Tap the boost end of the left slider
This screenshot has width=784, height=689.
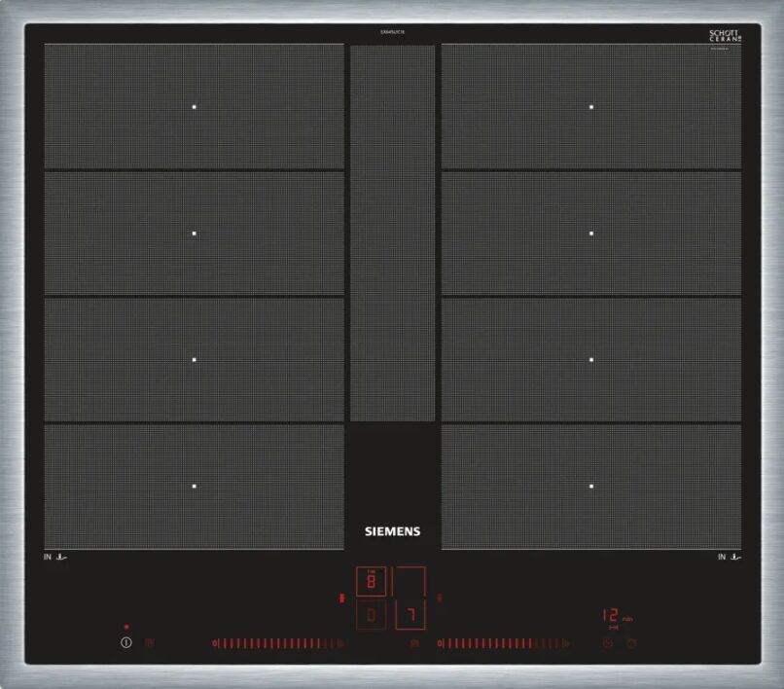point(340,643)
